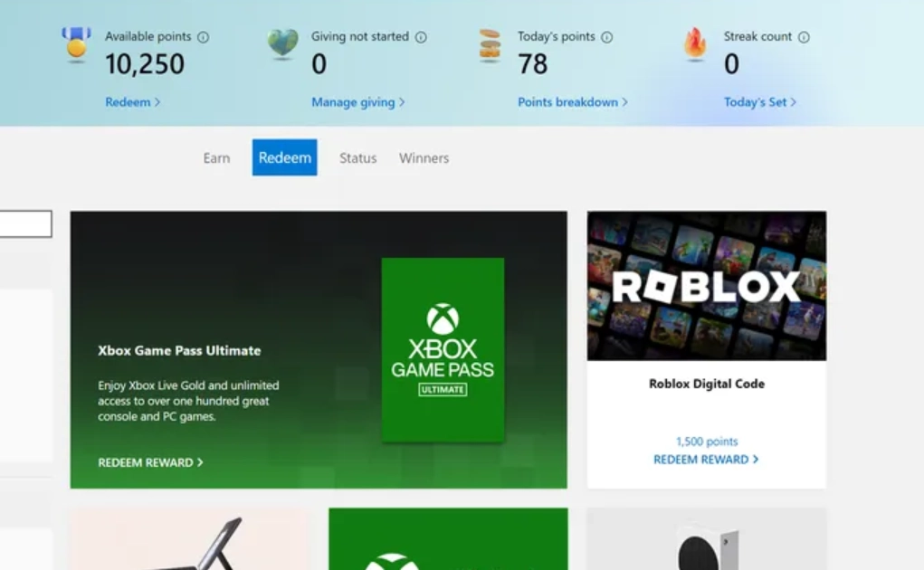Click the earth heart giving icon
924x570 pixels.
(x=283, y=44)
